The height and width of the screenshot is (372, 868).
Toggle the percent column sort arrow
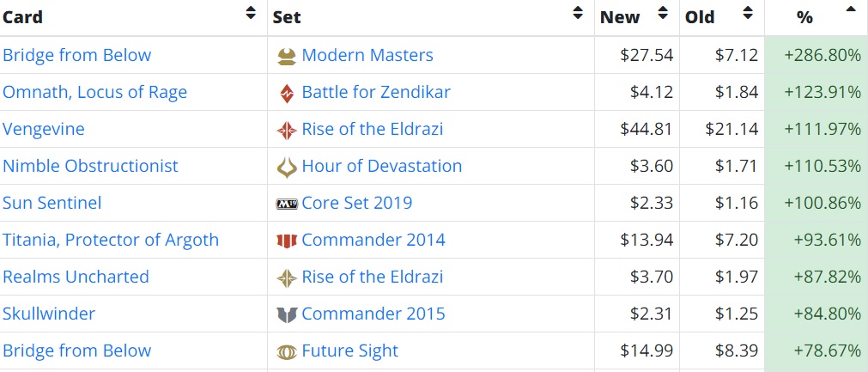coord(850,10)
